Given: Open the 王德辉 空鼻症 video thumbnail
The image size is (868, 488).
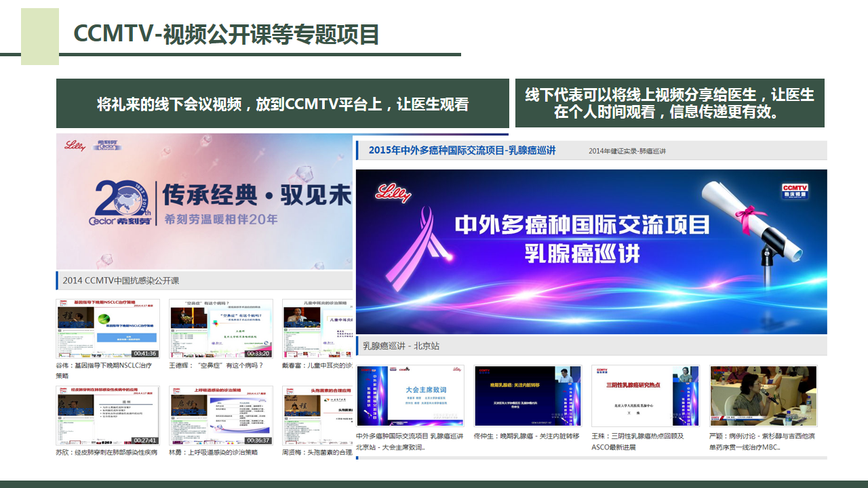Looking at the screenshot, I should [220, 329].
